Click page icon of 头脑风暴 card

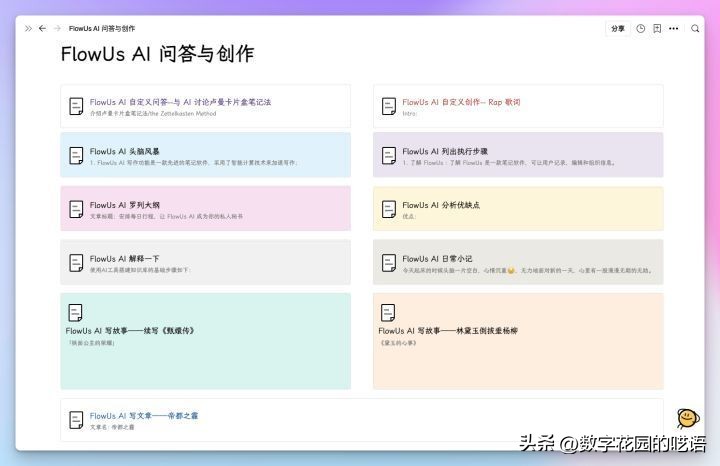(x=76, y=156)
